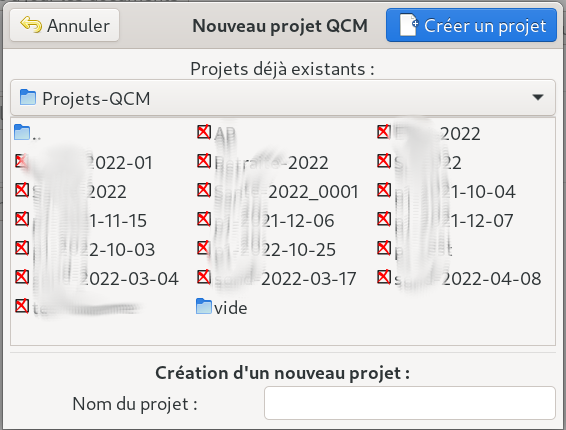Open the Projets-QCM folder dropdown
Viewport: 566px width, 430px height.
[283, 98]
